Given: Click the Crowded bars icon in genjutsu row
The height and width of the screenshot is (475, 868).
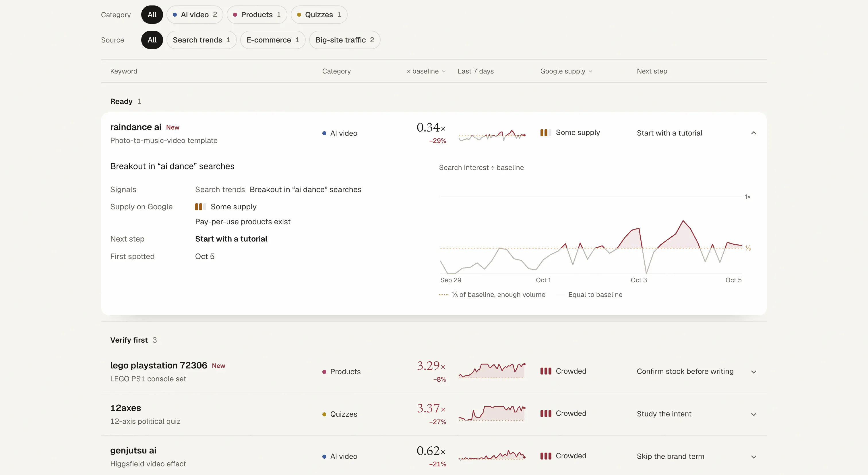Looking at the screenshot, I should (x=546, y=456).
